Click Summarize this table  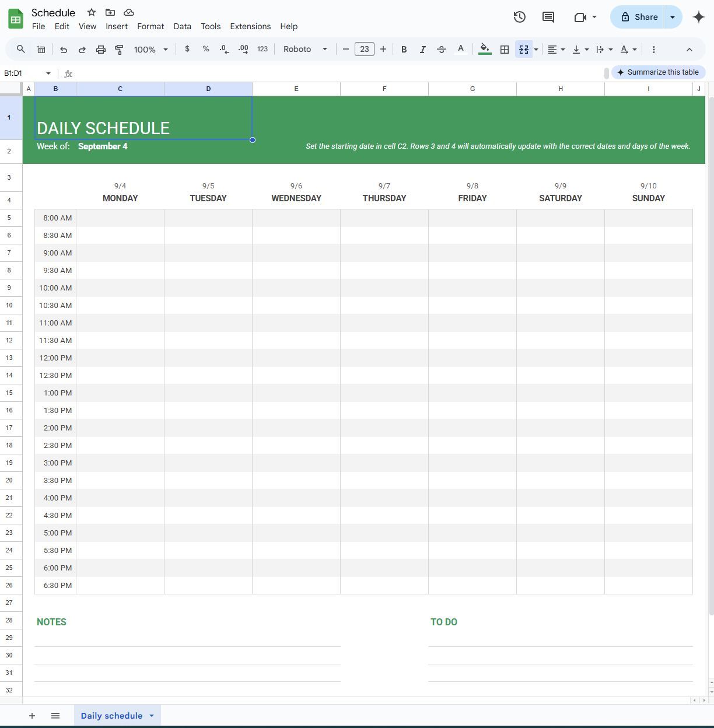659,72
